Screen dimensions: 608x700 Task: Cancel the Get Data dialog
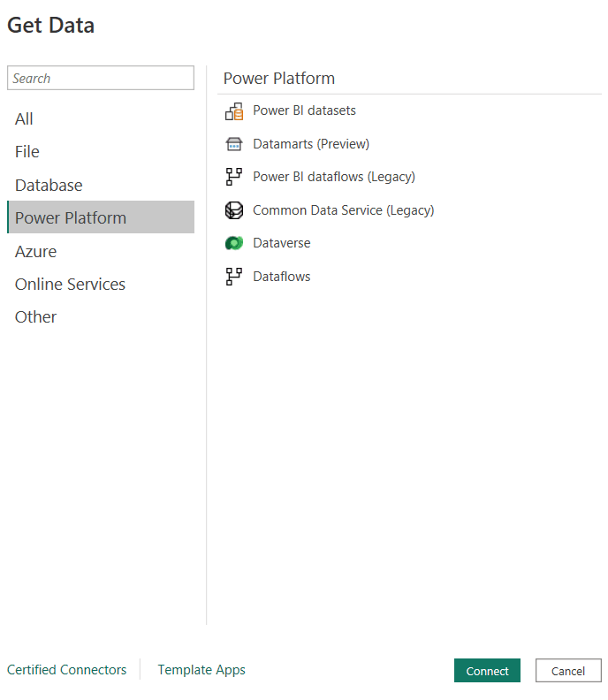tap(568, 671)
